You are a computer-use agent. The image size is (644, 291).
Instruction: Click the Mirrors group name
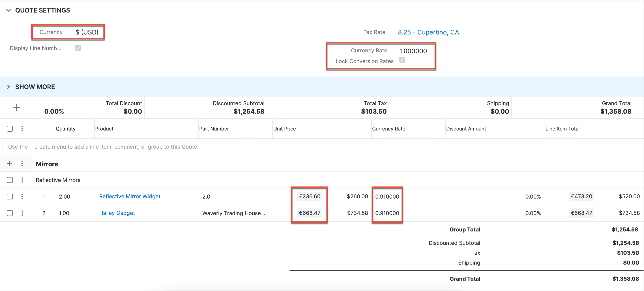pos(47,164)
